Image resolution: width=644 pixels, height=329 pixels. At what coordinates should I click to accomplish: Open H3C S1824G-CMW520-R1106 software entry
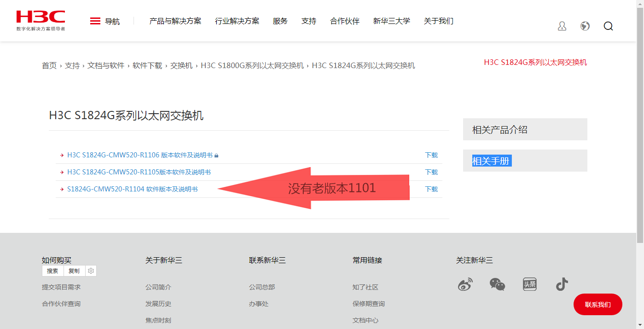point(140,156)
